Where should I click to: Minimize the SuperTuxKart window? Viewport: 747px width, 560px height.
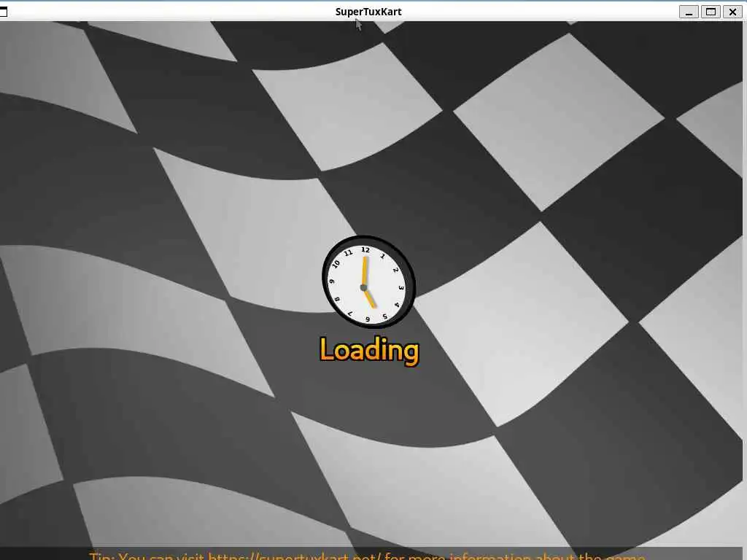pos(689,12)
